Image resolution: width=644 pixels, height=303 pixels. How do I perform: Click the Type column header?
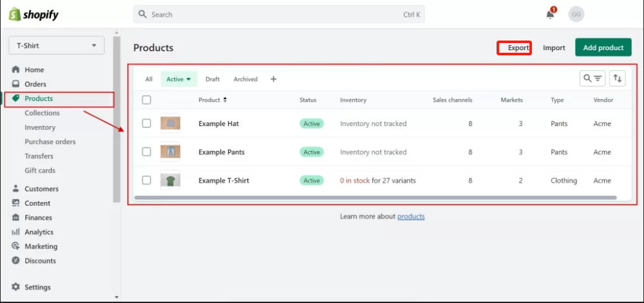(x=557, y=100)
